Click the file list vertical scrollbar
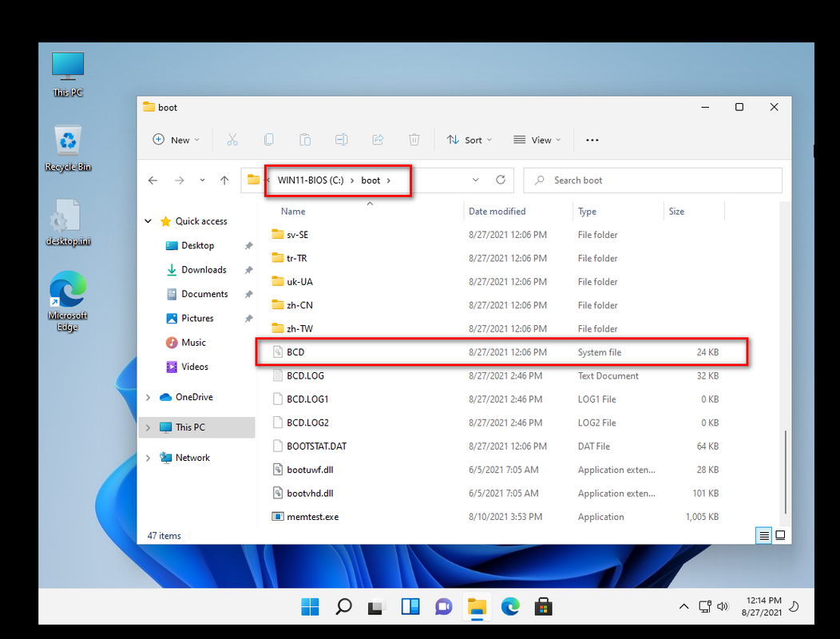The image size is (840, 639). [x=785, y=471]
